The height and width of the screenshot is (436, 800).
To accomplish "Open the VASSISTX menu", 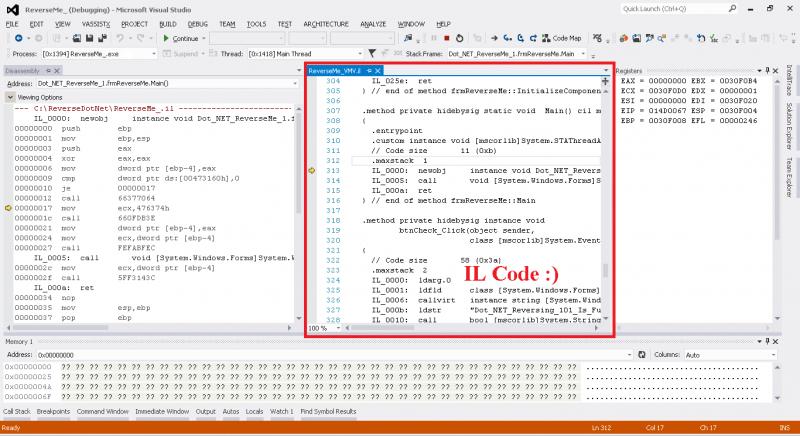I will click(x=95, y=24).
